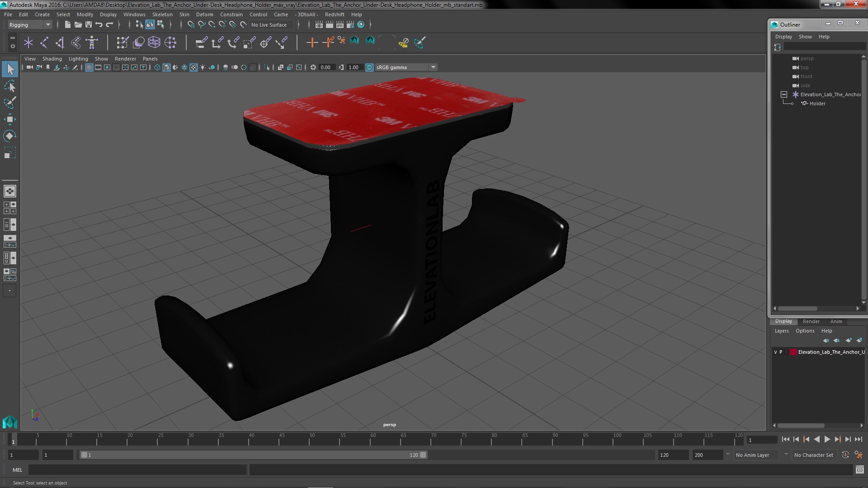Open viewport Lighting menu
The image size is (868, 488).
pyautogui.click(x=78, y=59)
